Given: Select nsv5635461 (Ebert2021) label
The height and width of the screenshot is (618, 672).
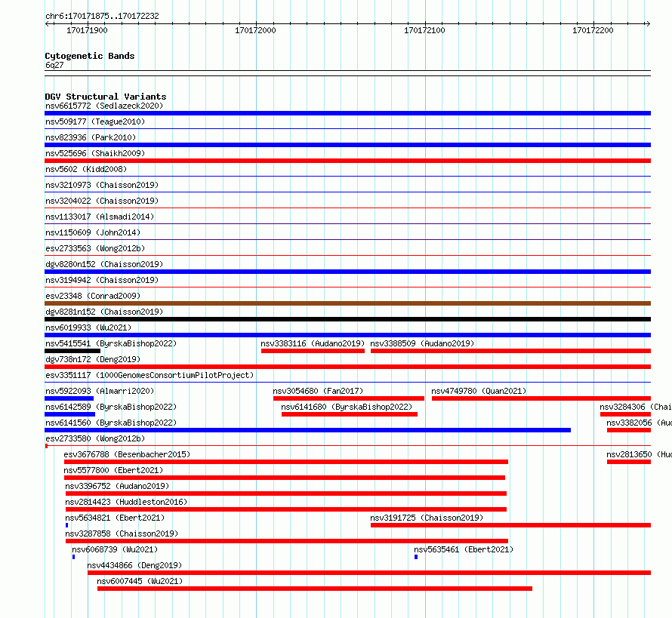Looking at the screenshot, I should point(464,549).
